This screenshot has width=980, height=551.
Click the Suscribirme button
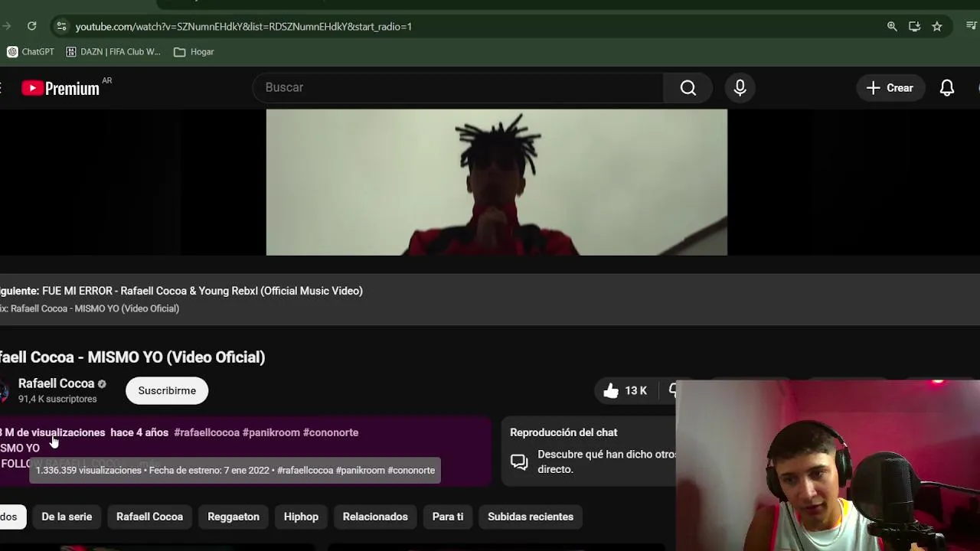[167, 390]
